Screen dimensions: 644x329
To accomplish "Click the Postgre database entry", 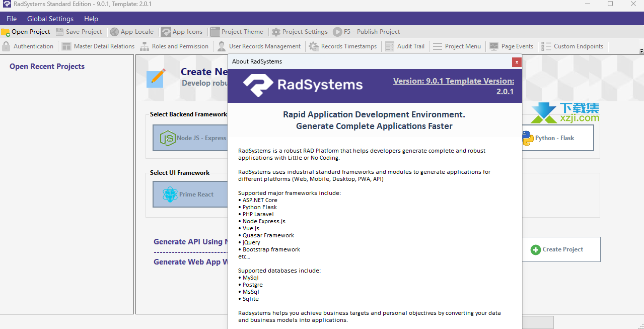I will tap(252, 285).
